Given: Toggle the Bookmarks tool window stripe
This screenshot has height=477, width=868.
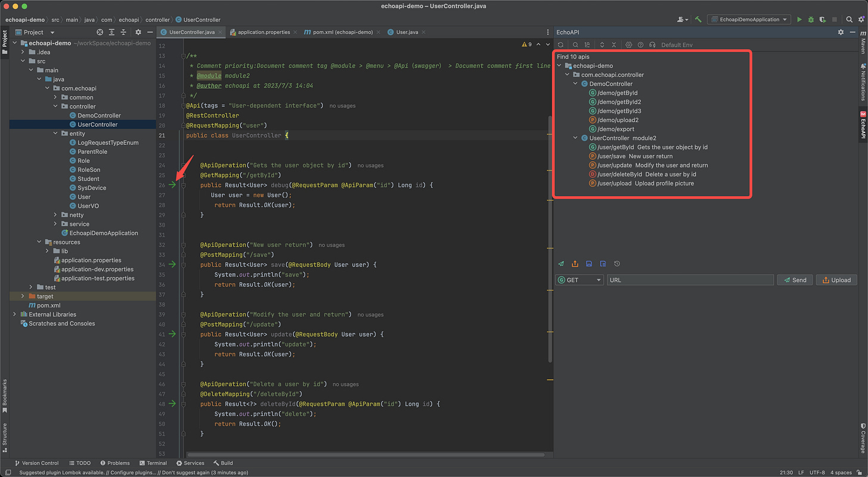Looking at the screenshot, I should click(5, 395).
